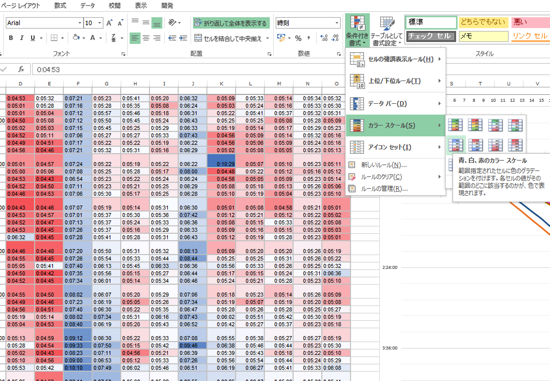Toggle the 折り返して全体を表示する wrap text button
This screenshot has height=381, width=550.
click(231, 23)
